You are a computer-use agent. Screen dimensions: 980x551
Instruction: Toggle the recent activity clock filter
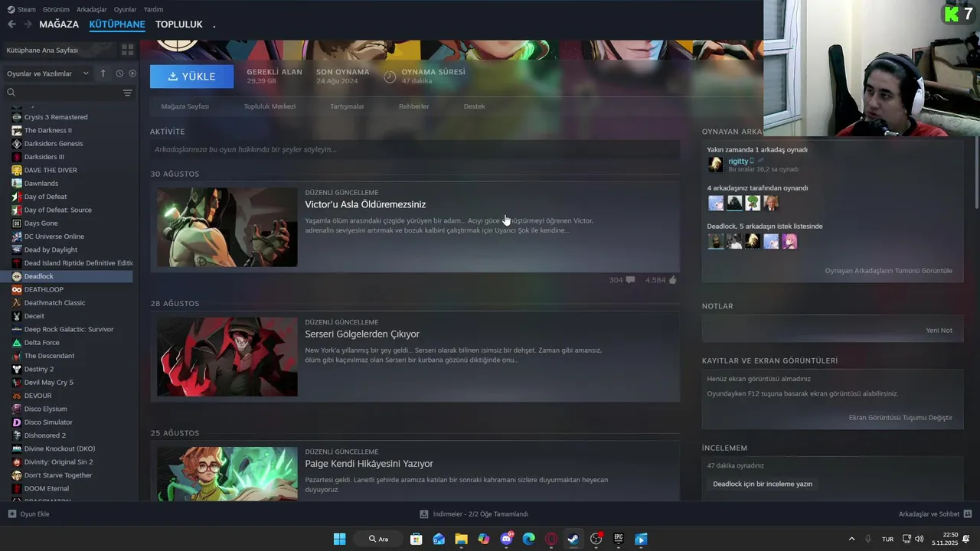pos(119,73)
